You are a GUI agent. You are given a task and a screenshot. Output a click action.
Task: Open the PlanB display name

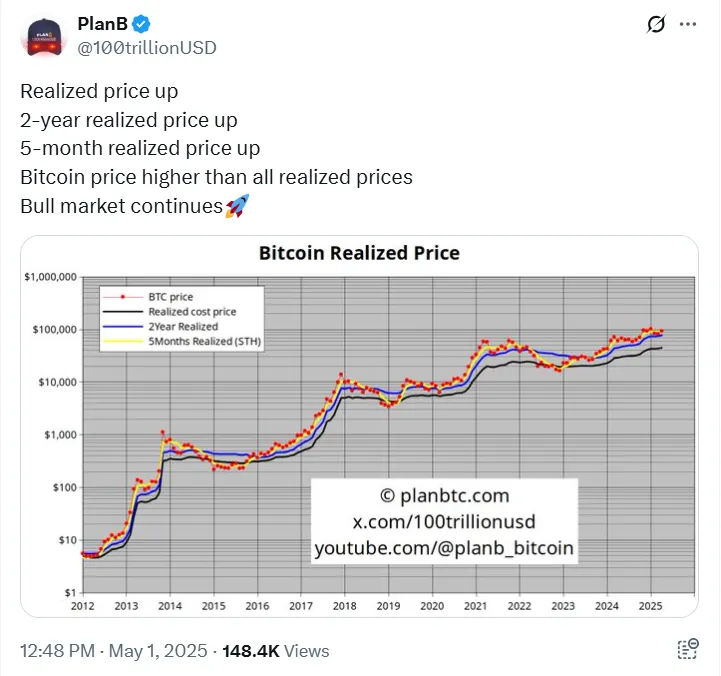(103, 24)
